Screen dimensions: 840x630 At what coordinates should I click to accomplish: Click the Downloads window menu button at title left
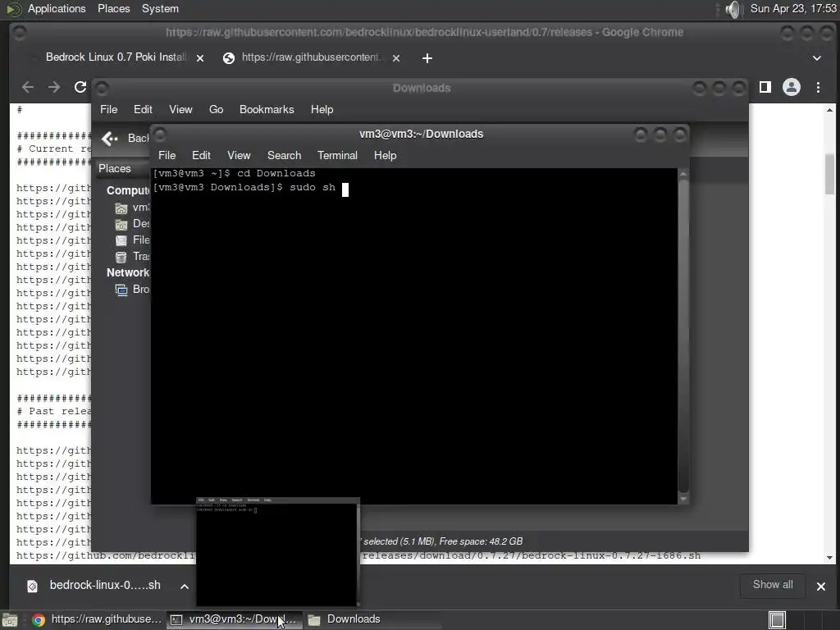pyautogui.click(x=102, y=88)
